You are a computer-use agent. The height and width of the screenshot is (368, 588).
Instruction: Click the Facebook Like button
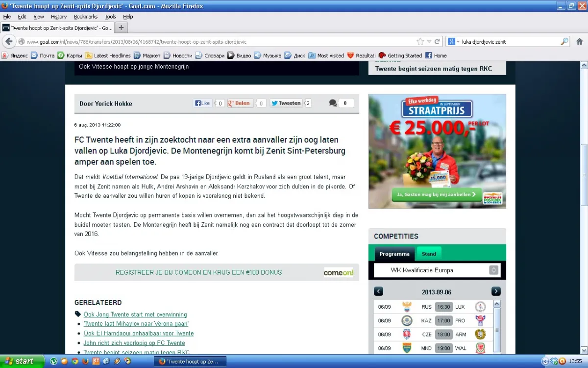coord(202,103)
